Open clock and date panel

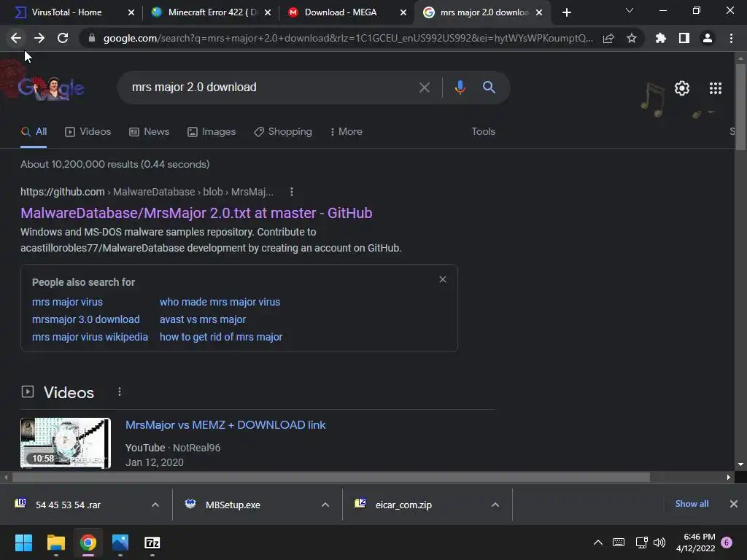695,542
